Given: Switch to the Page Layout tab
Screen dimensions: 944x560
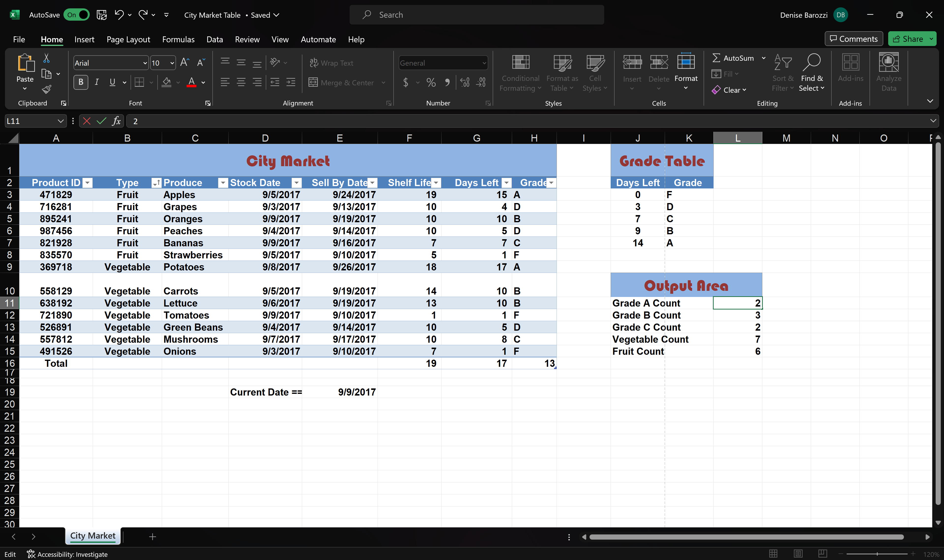Looking at the screenshot, I should (x=128, y=40).
